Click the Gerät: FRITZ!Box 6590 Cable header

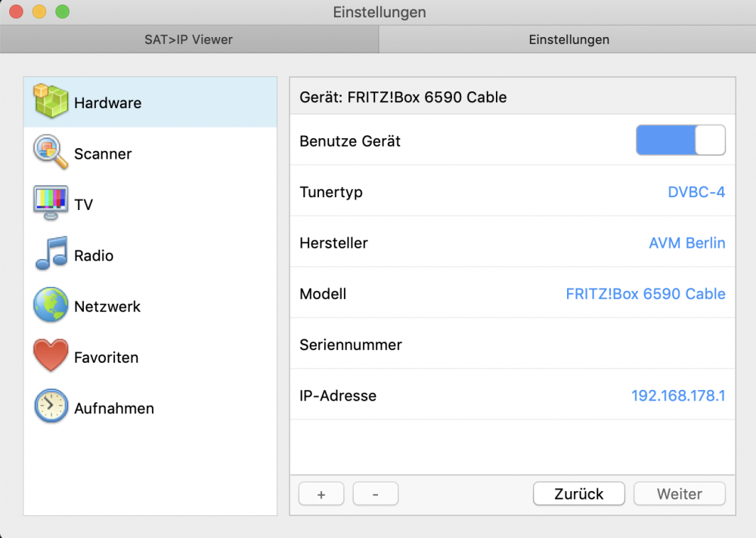click(403, 97)
